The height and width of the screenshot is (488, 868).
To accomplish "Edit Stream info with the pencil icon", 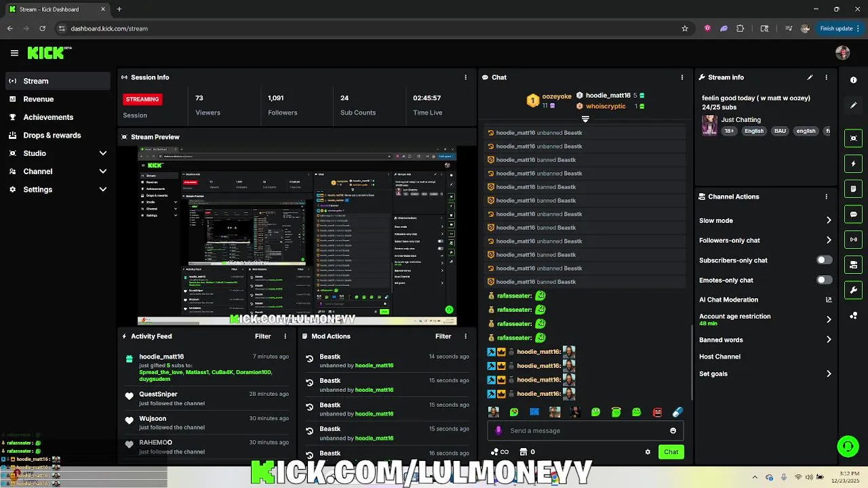I will click(810, 77).
